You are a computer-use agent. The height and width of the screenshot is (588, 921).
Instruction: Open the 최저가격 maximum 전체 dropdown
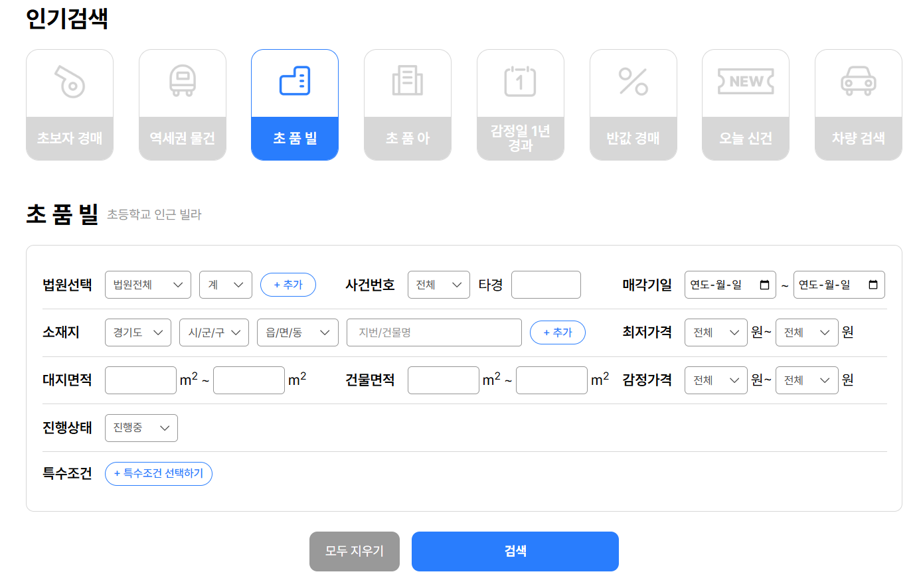tap(807, 332)
